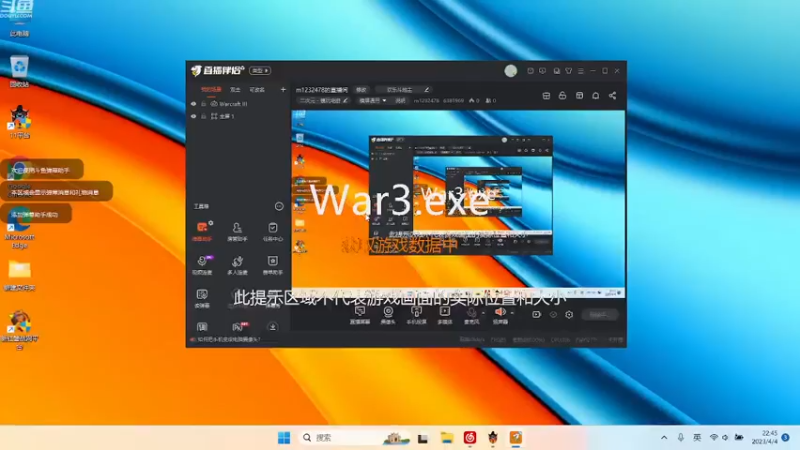Click the second layout icon above preview
Image resolution: width=800 pixels, height=450 pixels.
(x=579, y=95)
